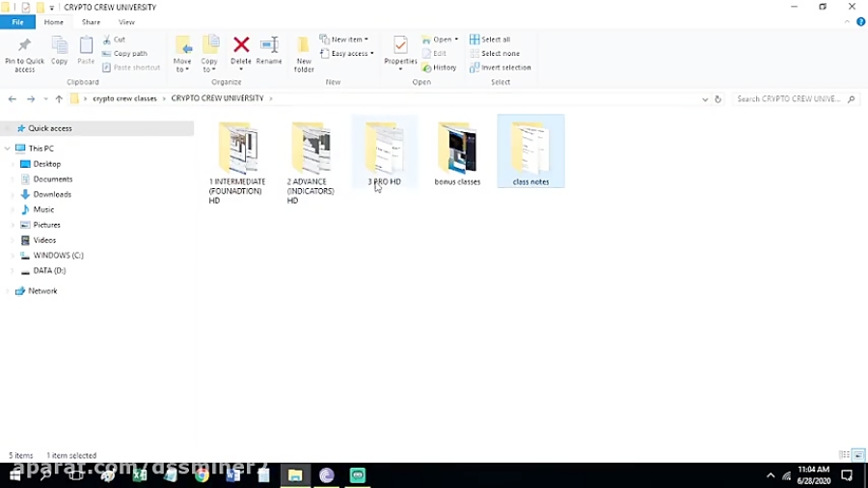
Task: Open the Copy to menu
Action: pos(209,54)
